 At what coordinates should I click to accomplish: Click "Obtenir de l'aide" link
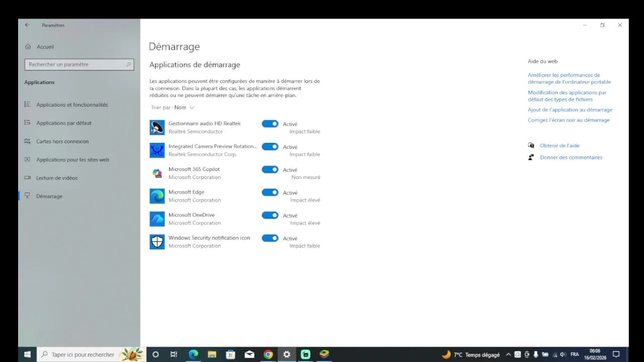pos(559,146)
